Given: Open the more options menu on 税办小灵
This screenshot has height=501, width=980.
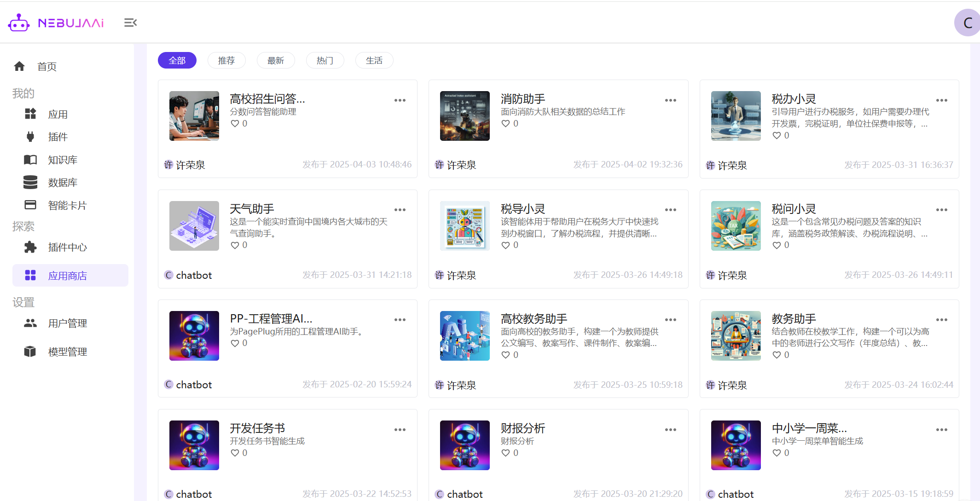Looking at the screenshot, I should click(941, 100).
